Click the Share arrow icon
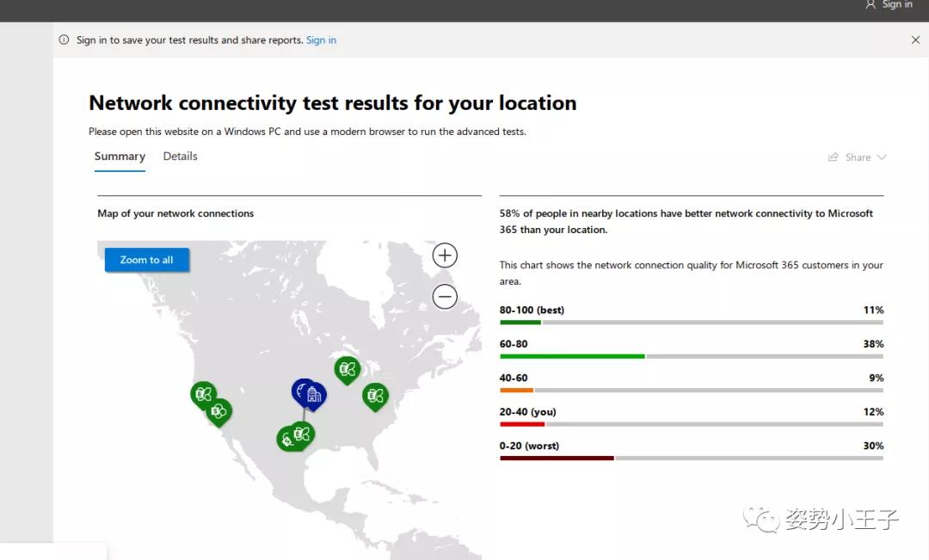 point(833,157)
